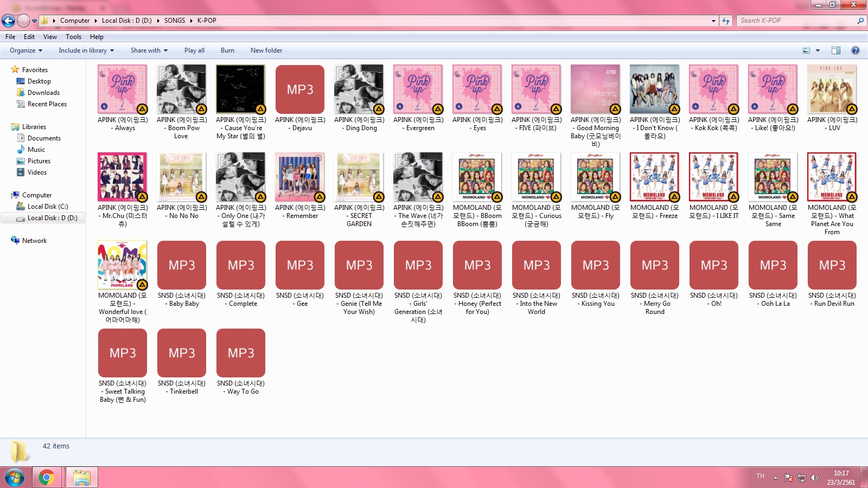Viewport: 868px width, 488px height.
Task: Select the MOMOLAND - Freeze file
Action: point(655,186)
